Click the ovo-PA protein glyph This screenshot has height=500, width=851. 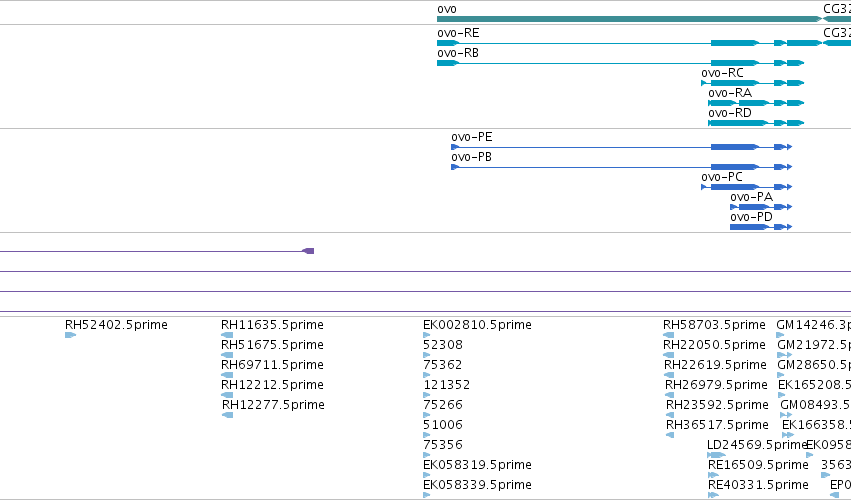pos(761,207)
